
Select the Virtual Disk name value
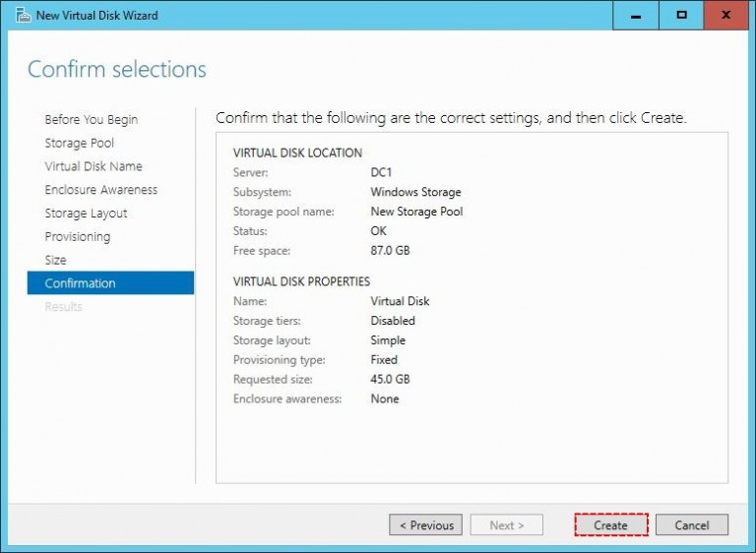[x=400, y=301]
